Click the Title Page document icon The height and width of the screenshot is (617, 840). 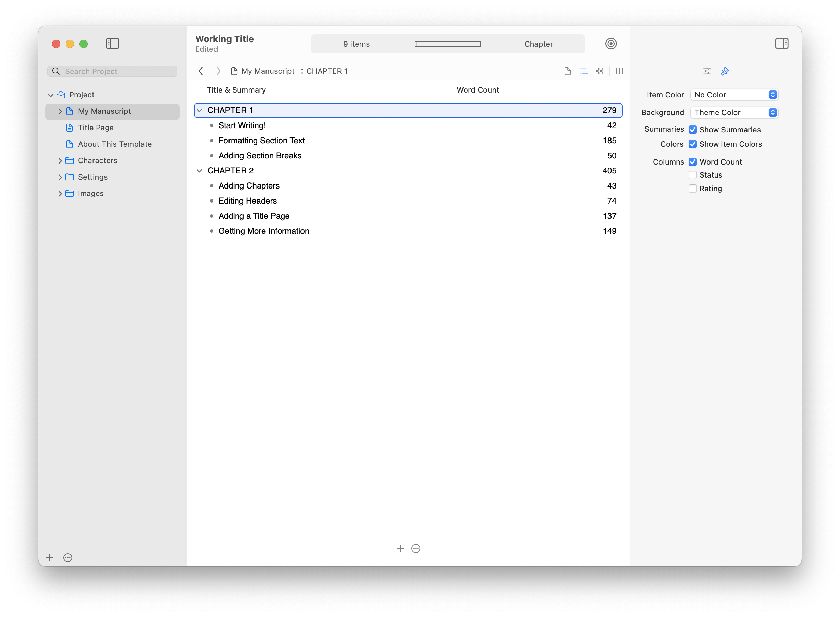pos(70,128)
